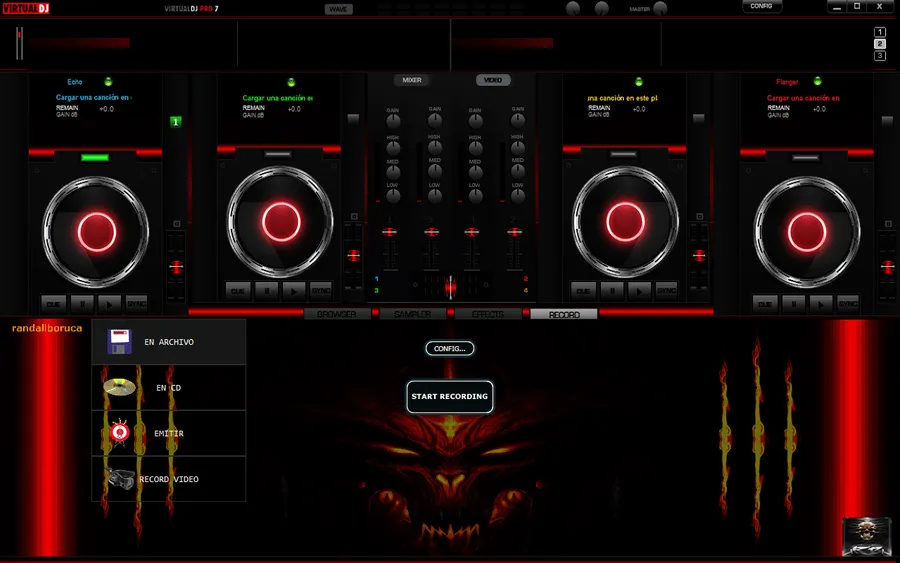
Task: Pause the red-text Flanger deck
Action: pos(794,304)
